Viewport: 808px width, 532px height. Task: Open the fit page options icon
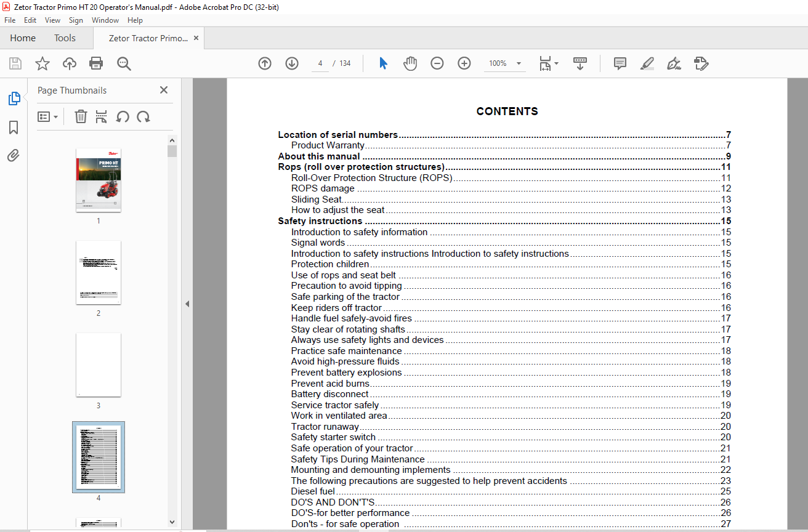click(548, 63)
